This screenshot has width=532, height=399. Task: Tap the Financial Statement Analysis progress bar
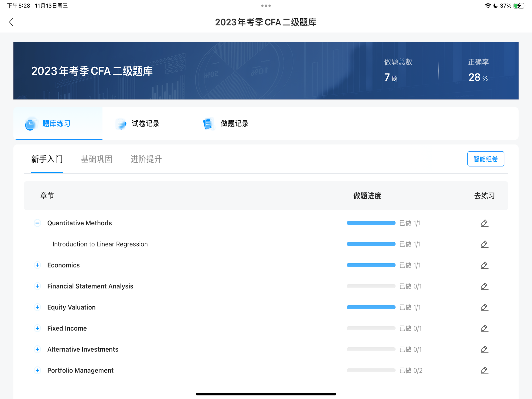point(371,286)
